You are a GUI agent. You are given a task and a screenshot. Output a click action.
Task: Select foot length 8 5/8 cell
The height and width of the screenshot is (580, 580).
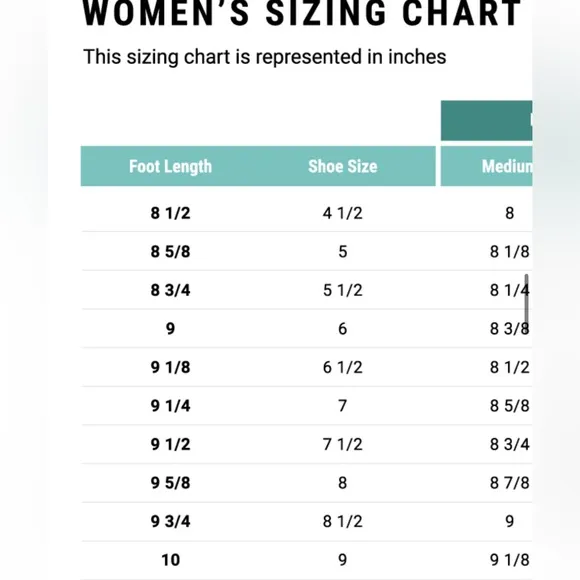(x=171, y=252)
